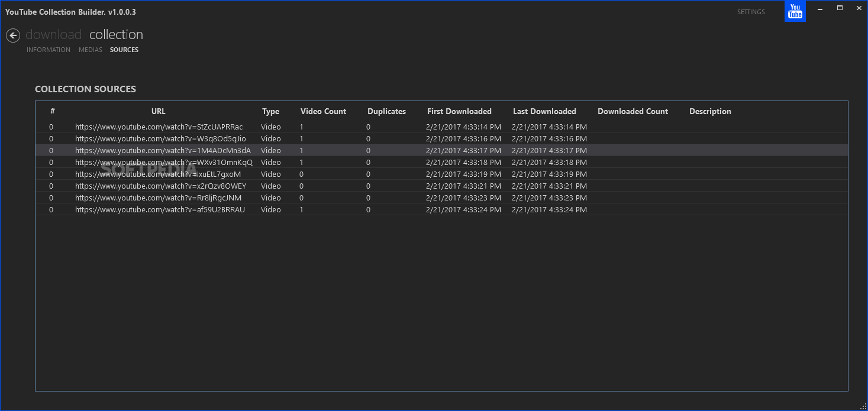This screenshot has height=411, width=868.
Task: Select the row with URL v=StZcUAPRRac
Action: pyautogui.click(x=441, y=127)
